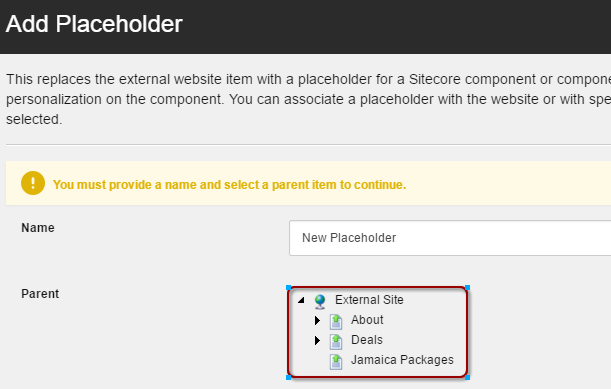Click the Name field label

38,228
